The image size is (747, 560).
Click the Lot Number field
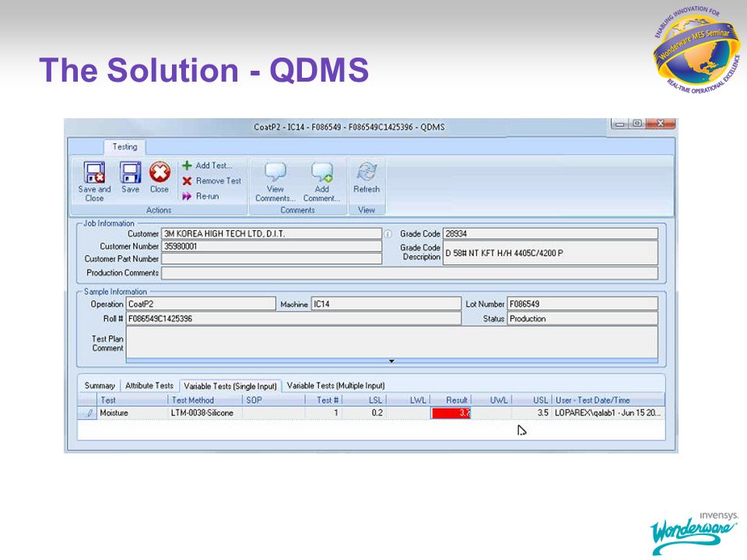(582, 304)
